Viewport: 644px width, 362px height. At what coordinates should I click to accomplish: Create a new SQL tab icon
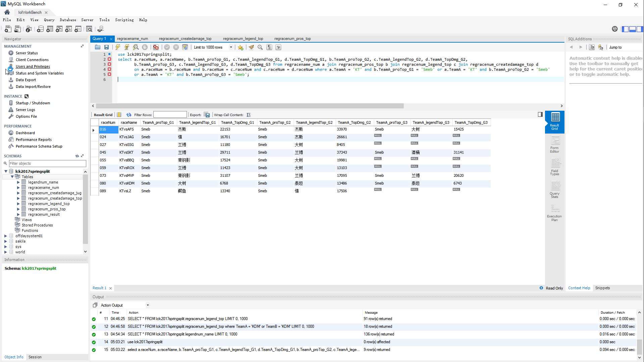(8, 29)
